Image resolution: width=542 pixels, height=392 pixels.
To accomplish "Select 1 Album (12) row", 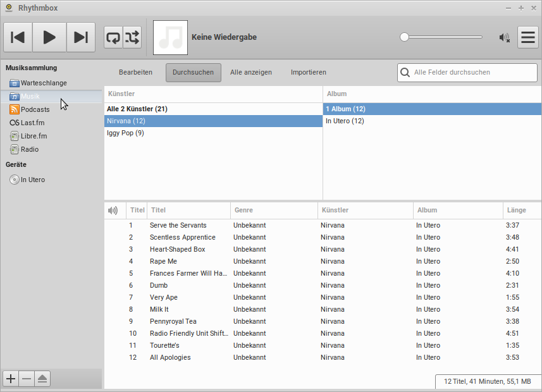I will coord(432,109).
